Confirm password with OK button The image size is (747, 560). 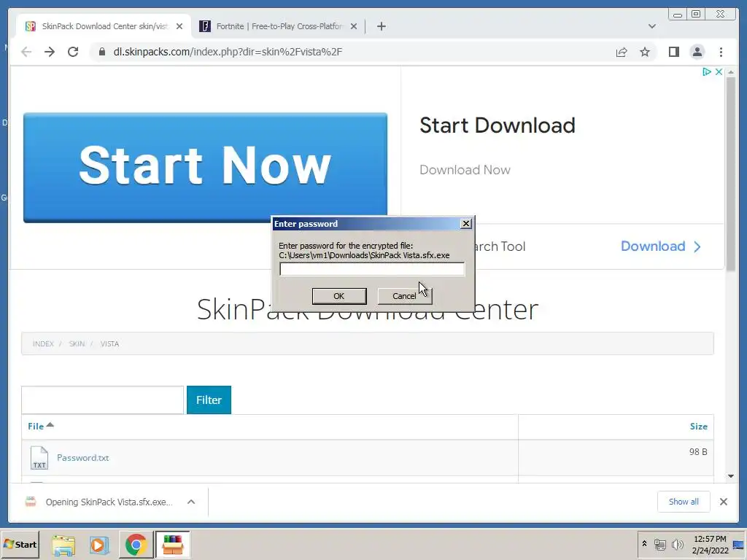pyautogui.click(x=339, y=296)
